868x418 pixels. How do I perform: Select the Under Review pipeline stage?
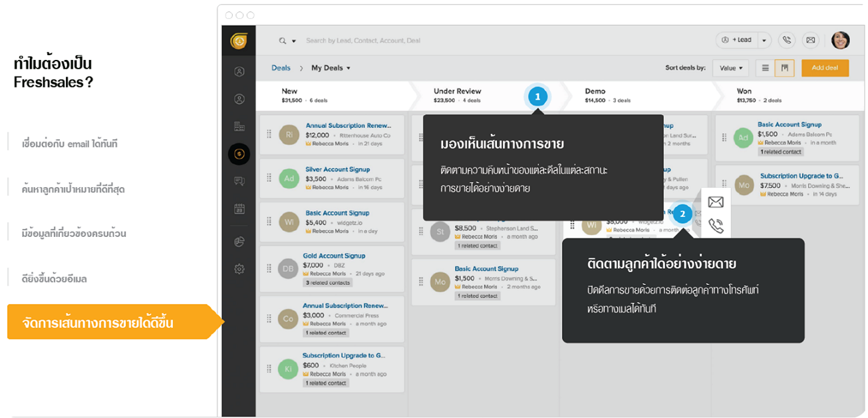(x=484, y=96)
